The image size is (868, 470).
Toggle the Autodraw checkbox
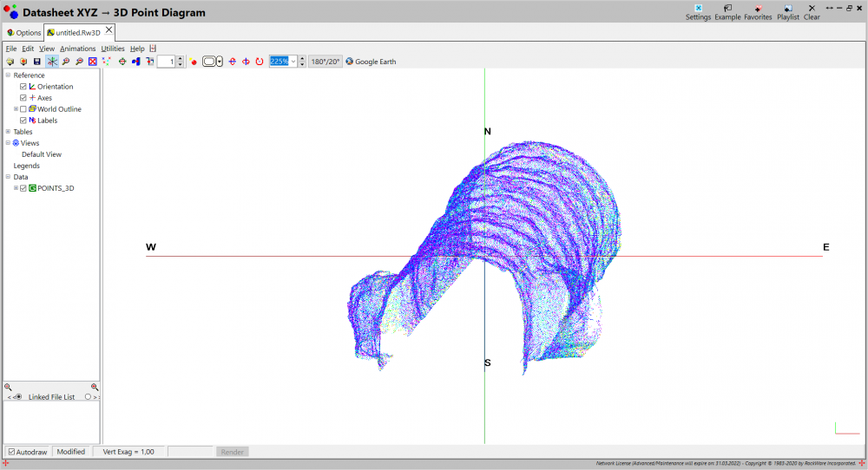(x=11, y=452)
